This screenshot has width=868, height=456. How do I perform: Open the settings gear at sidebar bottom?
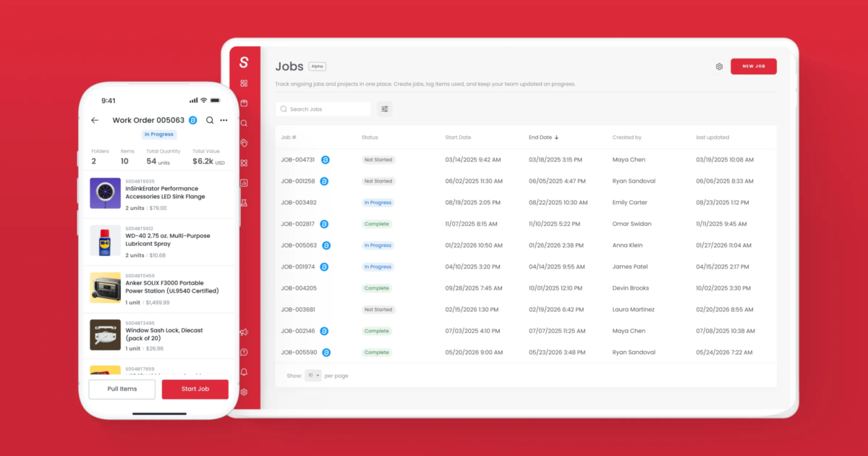click(244, 392)
